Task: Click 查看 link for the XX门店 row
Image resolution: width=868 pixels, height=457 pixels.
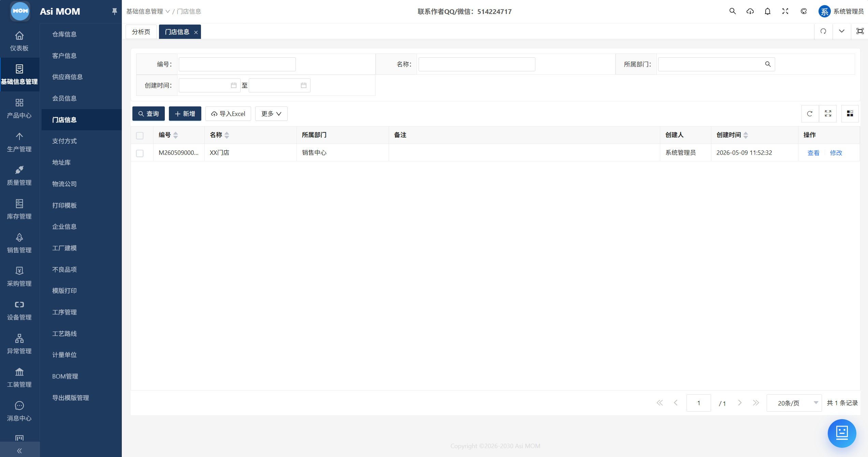Action: tap(813, 153)
